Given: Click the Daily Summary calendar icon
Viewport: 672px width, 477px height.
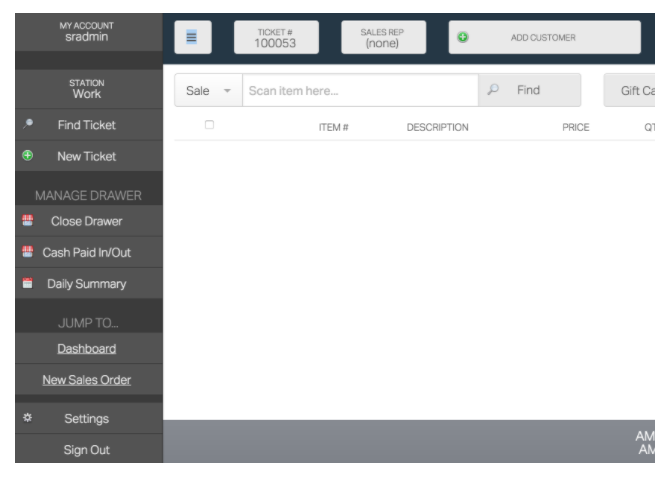Looking at the screenshot, I should click(29, 284).
